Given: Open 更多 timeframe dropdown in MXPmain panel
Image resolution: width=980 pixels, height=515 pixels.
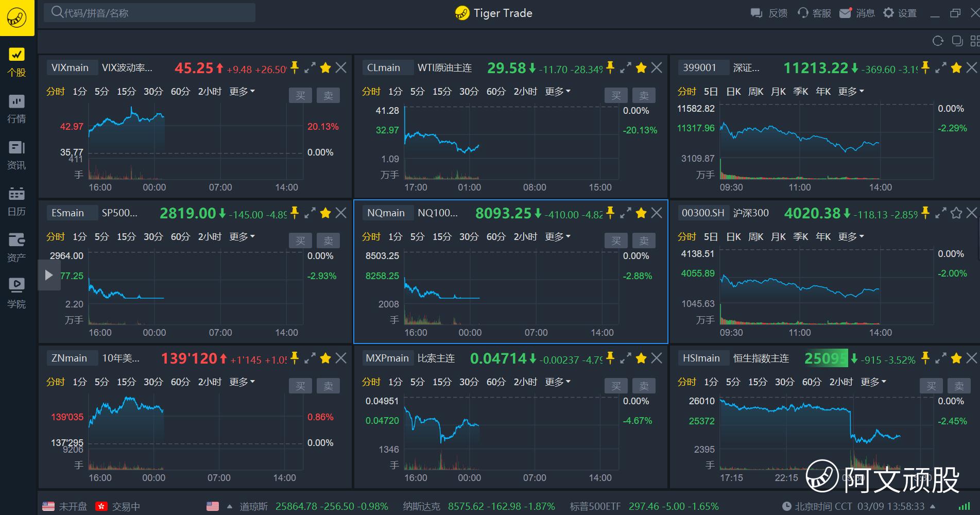Looking at the screenshot, I should (558, 382).
